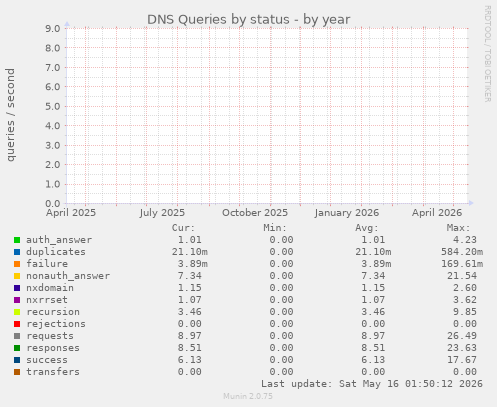The width and height of the screenshot is (497, 407).
Task: Click nxdomain max value 2.60
Action: (x=465, y=288)
